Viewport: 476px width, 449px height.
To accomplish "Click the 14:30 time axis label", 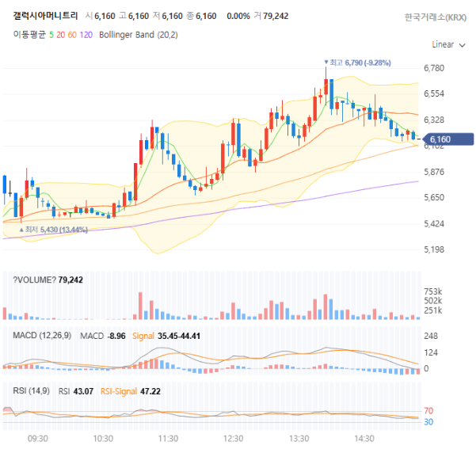I will click(364, 439).
